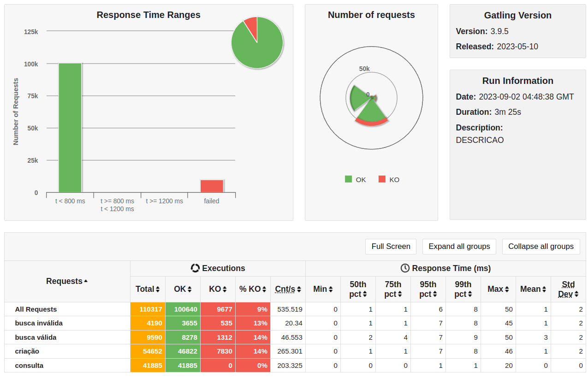Click the 7830 KO cell

point(218,351)
